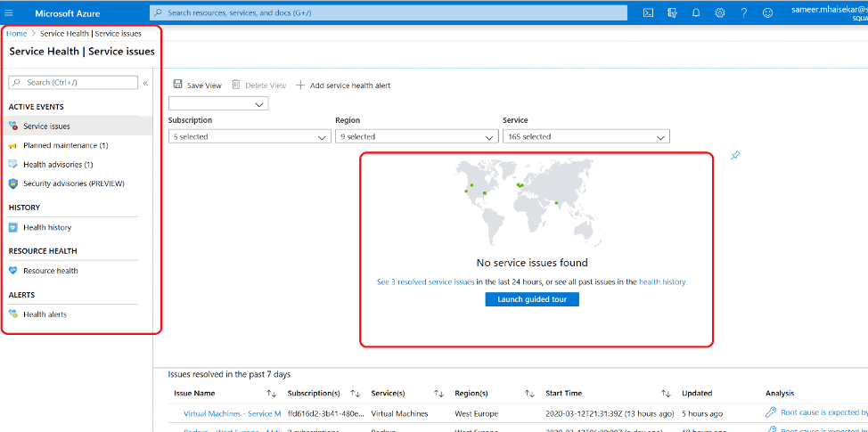Click the Analysis column header
Image resolution: width=868 pixels, height=432 pixels.
780,394
